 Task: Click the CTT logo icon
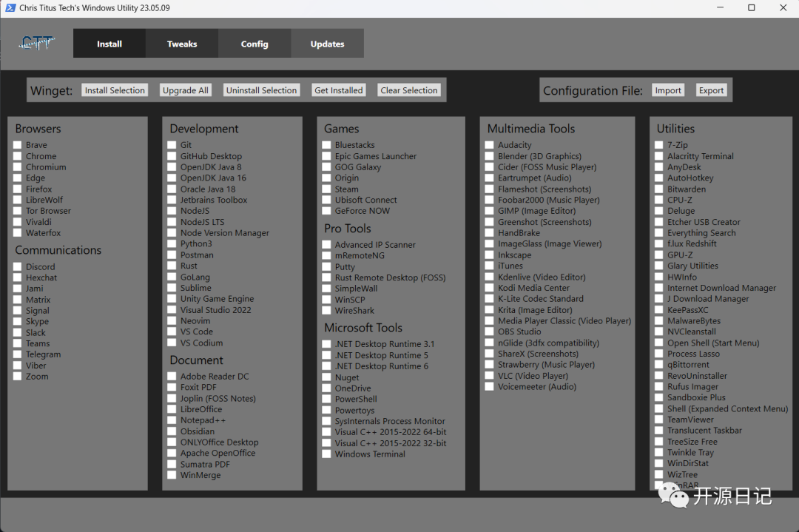pos(37,44)
